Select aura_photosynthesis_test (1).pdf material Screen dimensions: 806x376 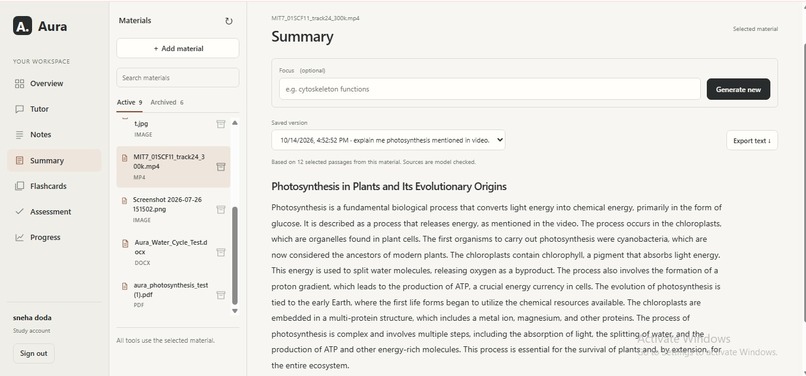coord(173,295)
